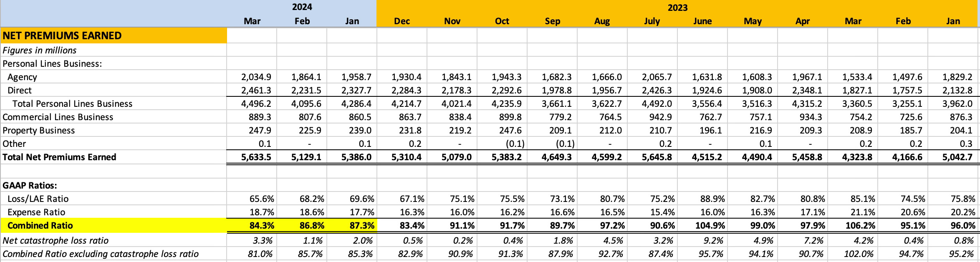Select Combined Ratio excluding catastrophe loss ratio label
Image resolution: width=980 pixels, height=262 pixels.
101,254
